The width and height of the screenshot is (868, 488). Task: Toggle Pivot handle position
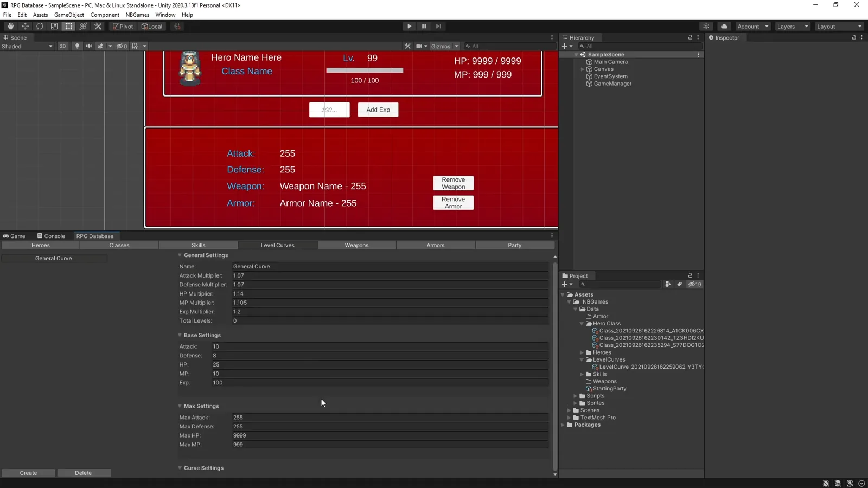123,26
